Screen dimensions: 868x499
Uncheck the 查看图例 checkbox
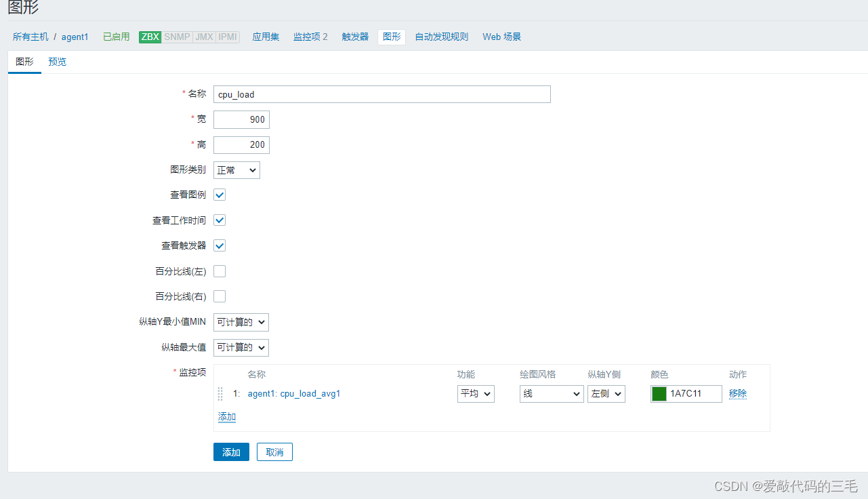[220, 195]
